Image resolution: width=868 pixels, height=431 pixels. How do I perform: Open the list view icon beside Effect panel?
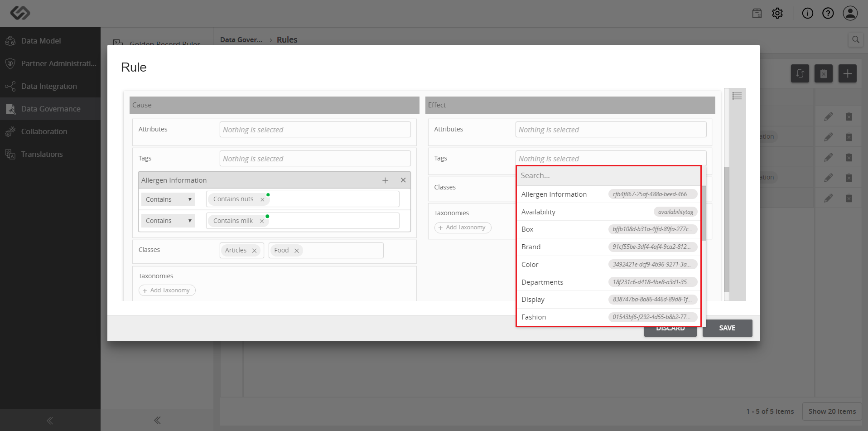[x=737, y=96]
